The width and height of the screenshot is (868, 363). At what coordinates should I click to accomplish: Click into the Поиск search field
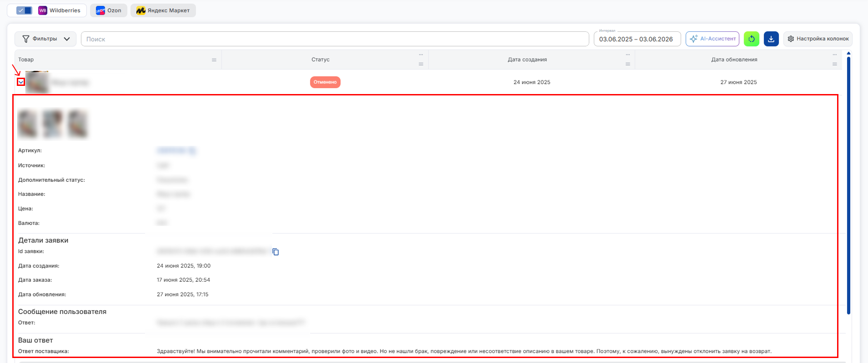pos(335,39)
